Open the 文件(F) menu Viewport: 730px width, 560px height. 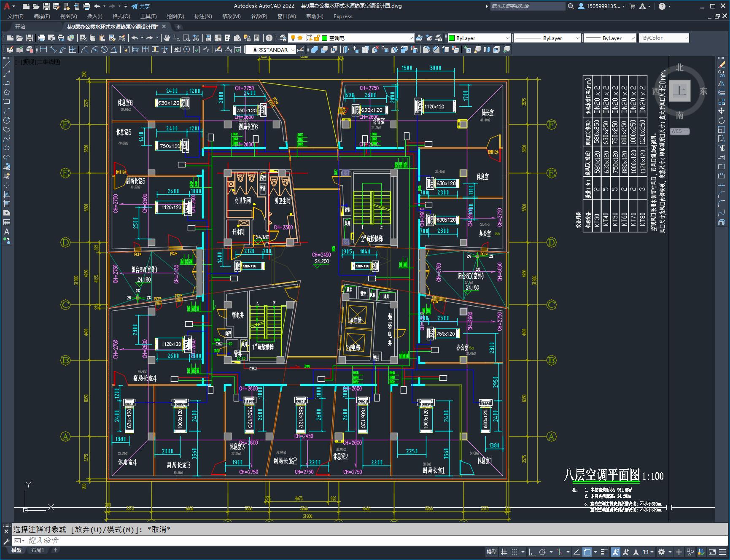point(16,16)
